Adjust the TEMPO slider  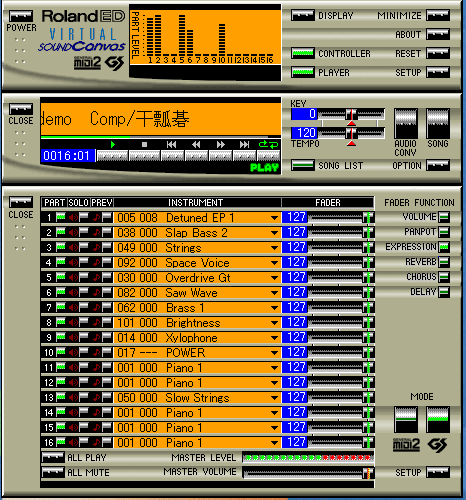click(x=351, y=133)
